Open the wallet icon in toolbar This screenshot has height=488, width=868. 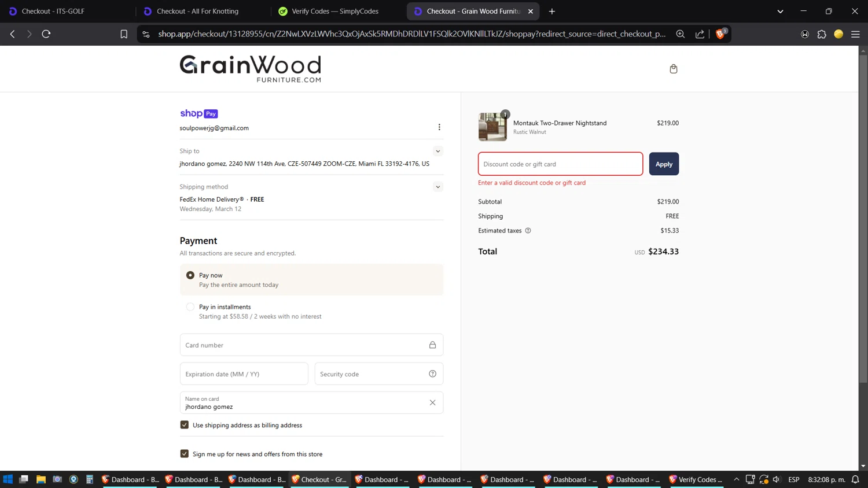pyautogui.click(x=805, y=34)
